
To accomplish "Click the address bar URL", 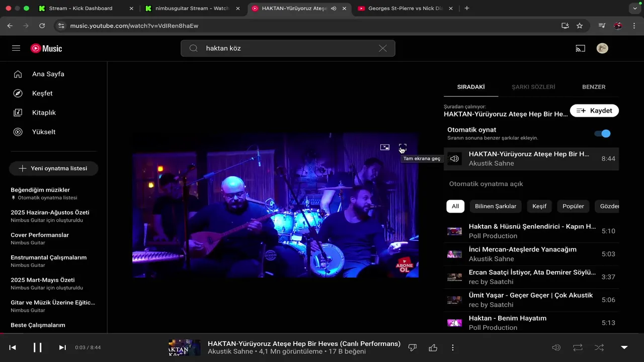I will (x=134, y=26).
